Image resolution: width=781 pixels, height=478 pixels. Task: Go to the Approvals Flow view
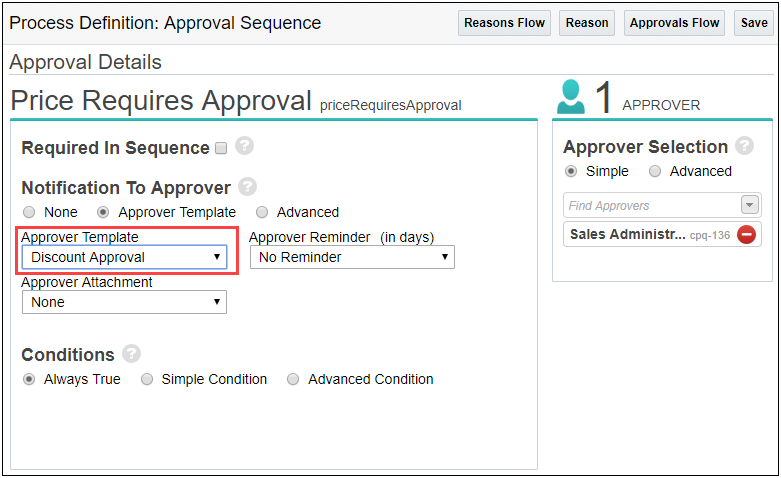coord(674,23)
